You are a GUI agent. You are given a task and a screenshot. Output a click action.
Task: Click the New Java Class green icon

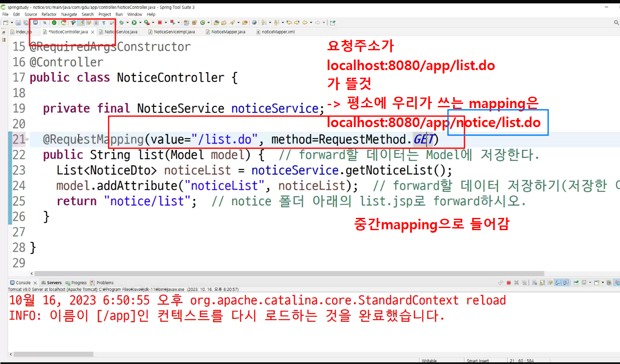tap(202, 23)
